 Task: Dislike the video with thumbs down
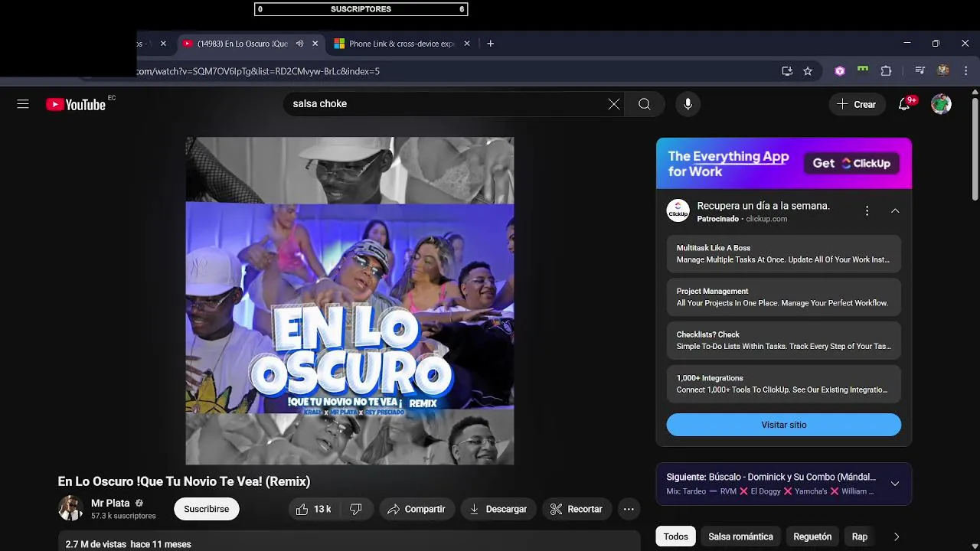[356, 509]
